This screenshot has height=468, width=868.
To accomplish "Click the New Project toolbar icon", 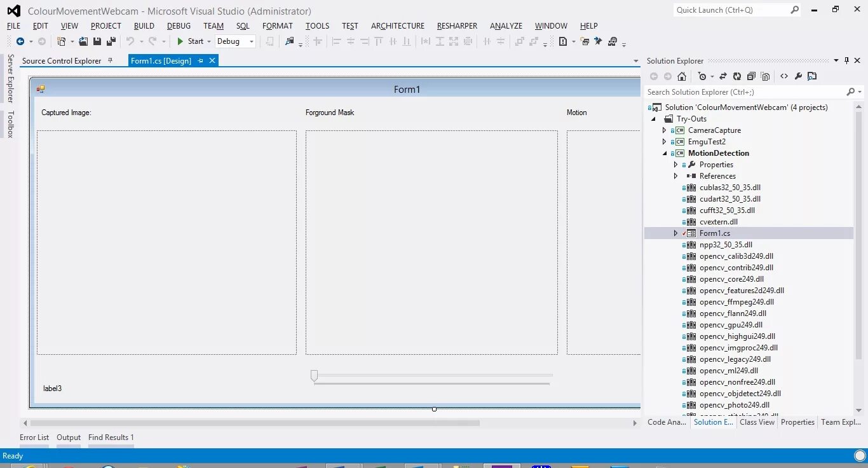I will (x=62, y=41).
